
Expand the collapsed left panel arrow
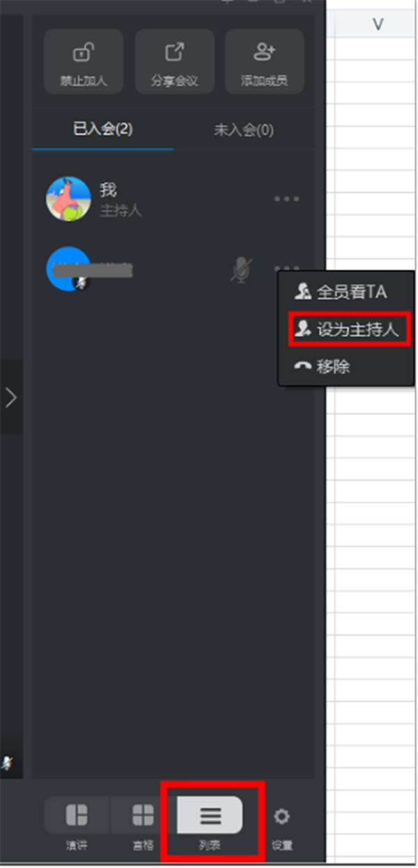click(11, 397)
